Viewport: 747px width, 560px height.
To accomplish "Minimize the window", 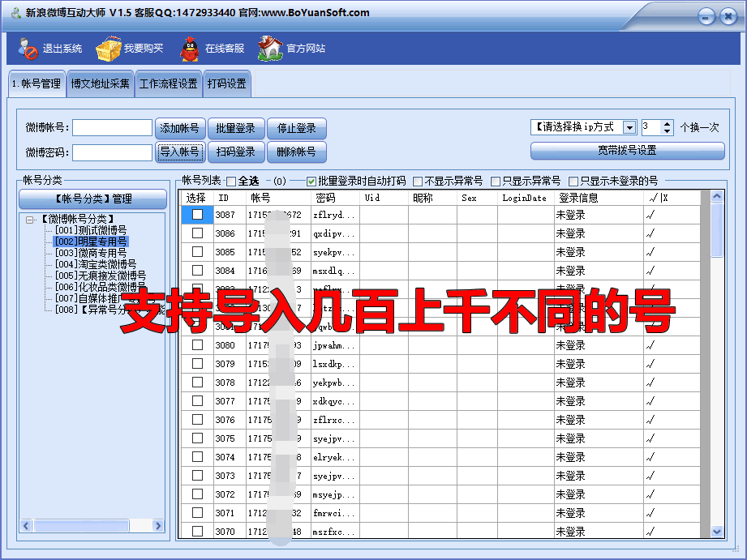I will (x=706, y=17).
